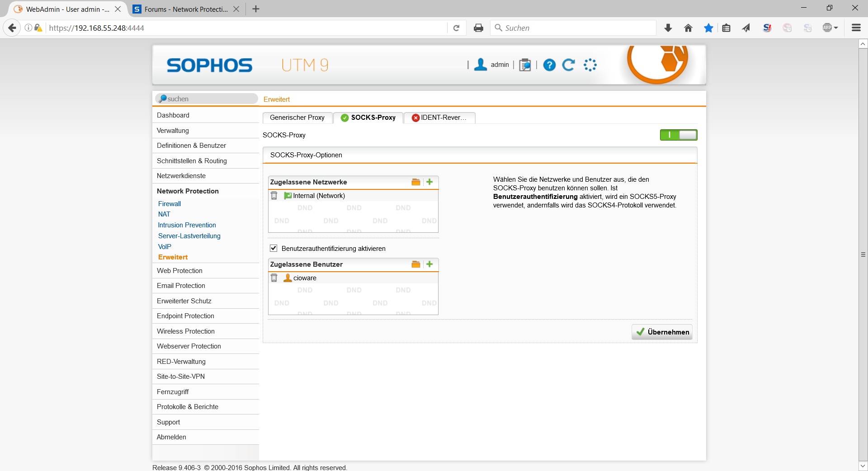
Task: Click the Internal (Network) object icon
Action: [288, 196]
